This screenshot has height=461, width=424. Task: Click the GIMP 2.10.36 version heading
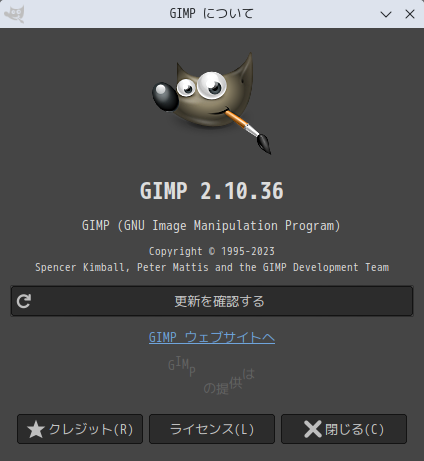(212, 191)
